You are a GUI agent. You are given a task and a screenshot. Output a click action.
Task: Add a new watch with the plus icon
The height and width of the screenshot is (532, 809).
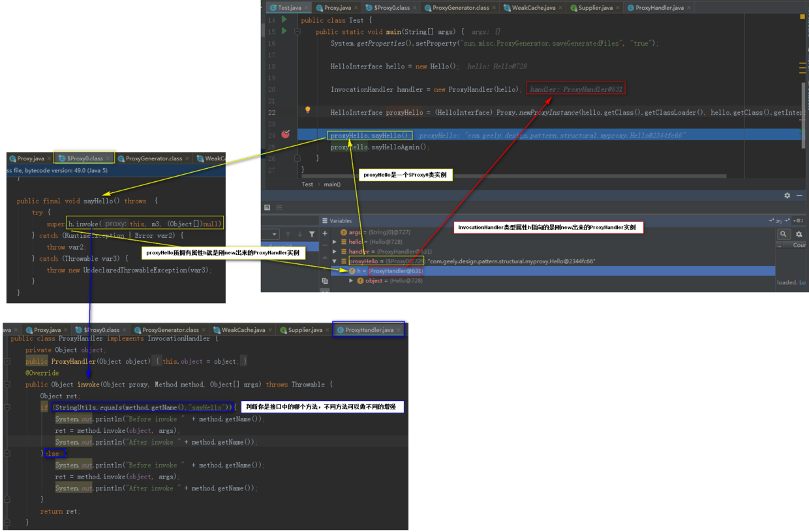(325, 233)
